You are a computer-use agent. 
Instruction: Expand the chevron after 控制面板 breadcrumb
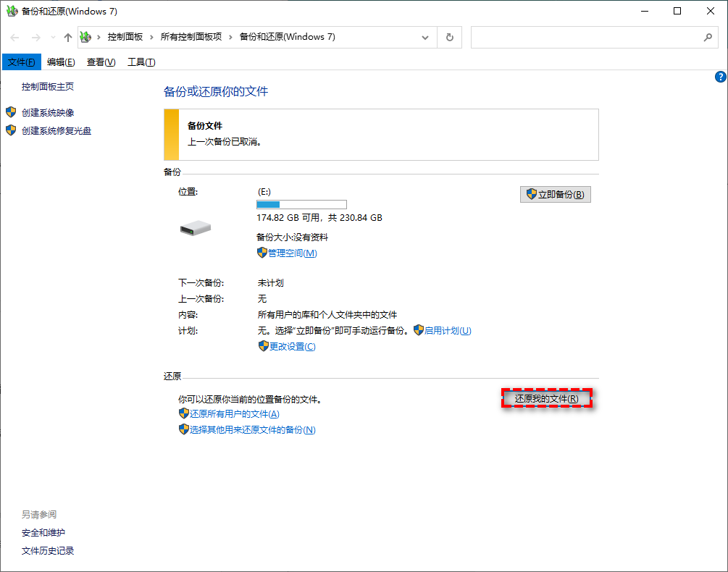point(151,38)
